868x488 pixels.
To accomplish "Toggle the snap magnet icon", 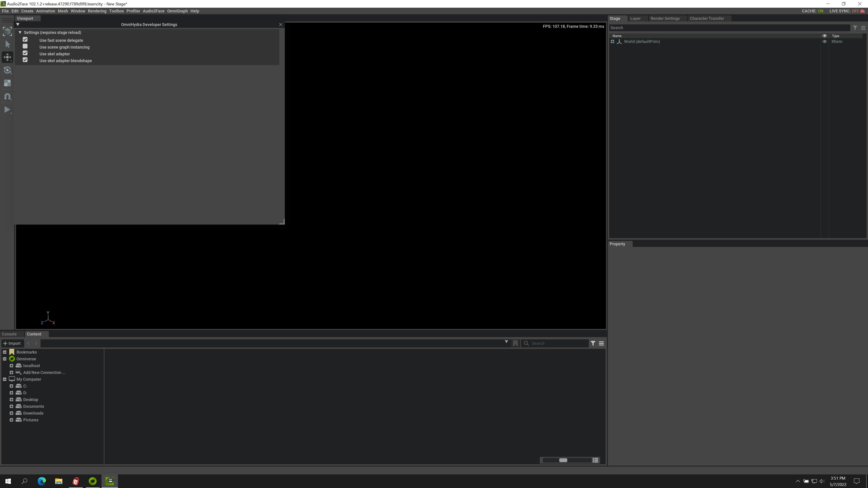I will [x=7, y=96].
